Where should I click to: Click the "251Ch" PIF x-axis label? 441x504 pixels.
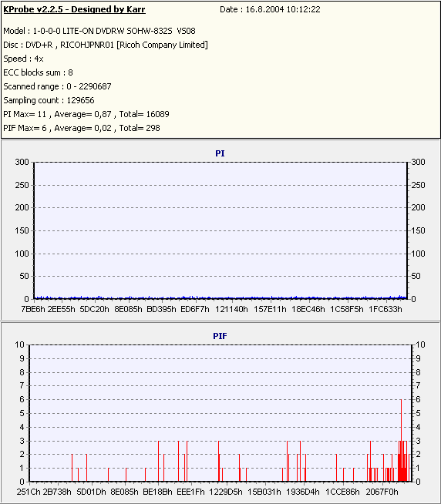29,492
